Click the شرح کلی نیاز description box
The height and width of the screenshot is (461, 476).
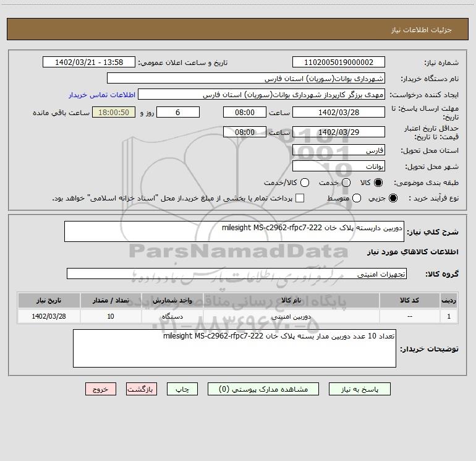(x=234, y=231)
